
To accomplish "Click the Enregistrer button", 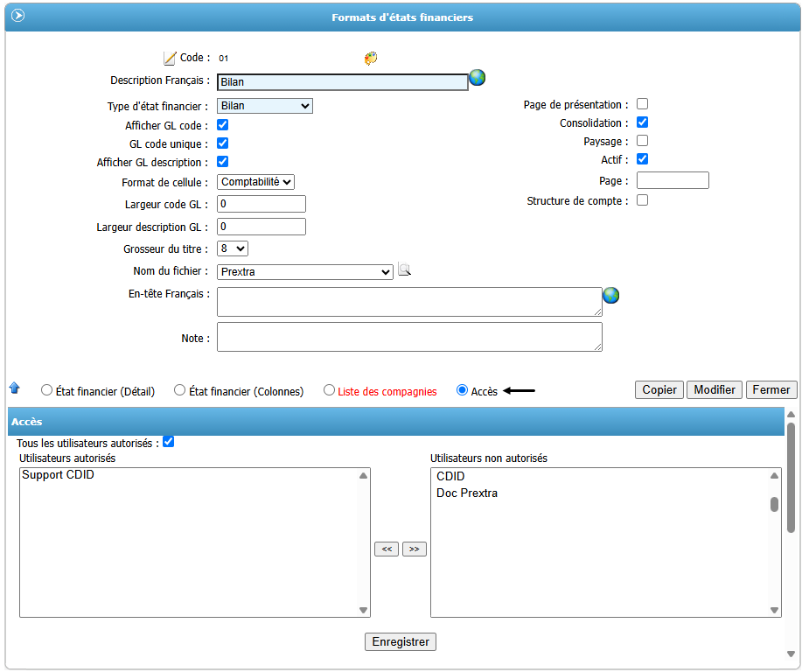I will point(400,641).
